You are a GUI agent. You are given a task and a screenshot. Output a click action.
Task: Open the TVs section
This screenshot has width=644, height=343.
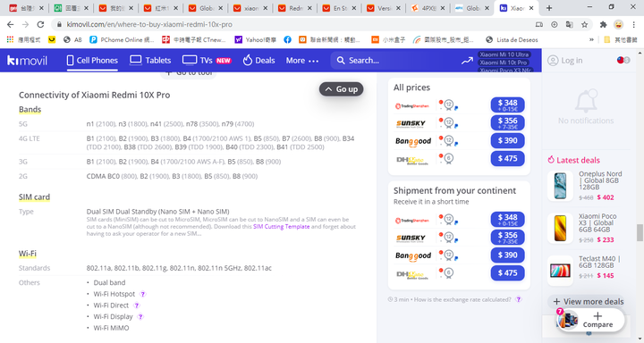click(207, 61)
